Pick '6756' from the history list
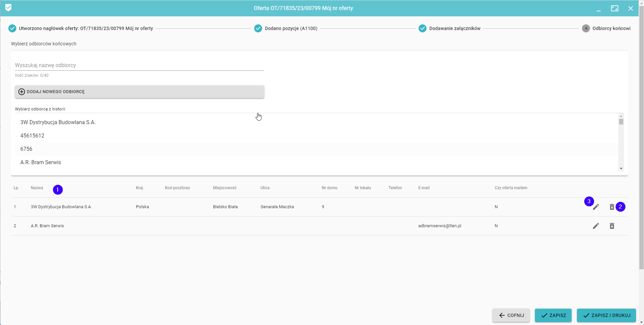644x325 pixels. pos(26,149)
